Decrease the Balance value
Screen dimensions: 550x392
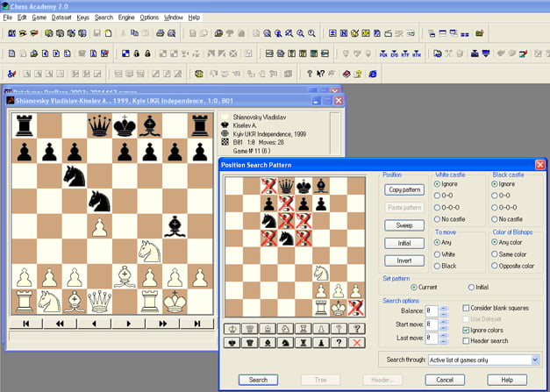443,314
